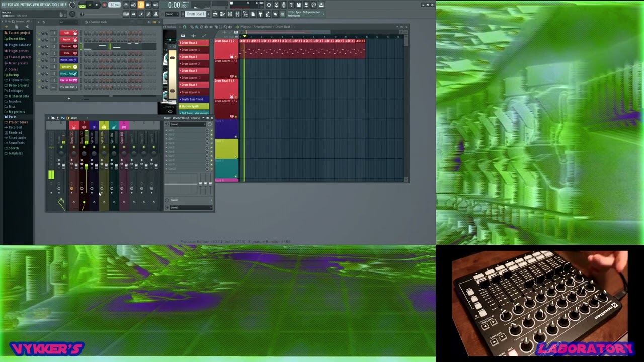Close the Channel rack window

point(159,22)
